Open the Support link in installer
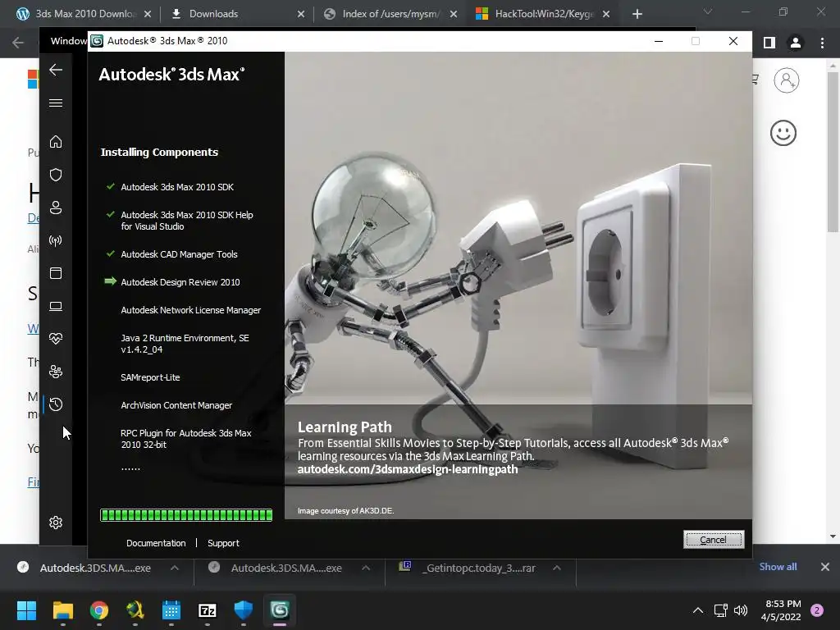 pyautogui.click(x=223, y=543)
